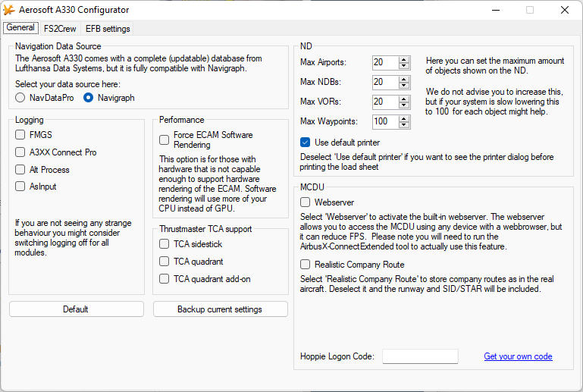Click the Max VORs value field
The image size is (583, 392).
click(385, 102)
